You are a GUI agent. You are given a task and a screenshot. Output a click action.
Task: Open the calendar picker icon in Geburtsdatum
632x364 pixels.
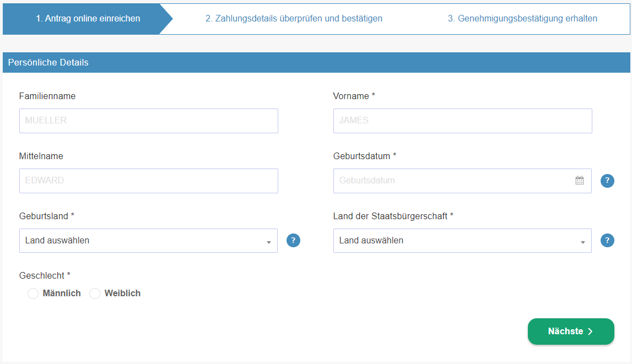(x=579, y=181)
